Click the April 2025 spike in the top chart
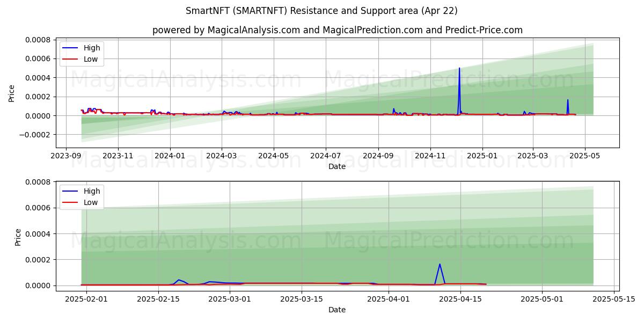 pyautogui.click(x=568, y=100)
